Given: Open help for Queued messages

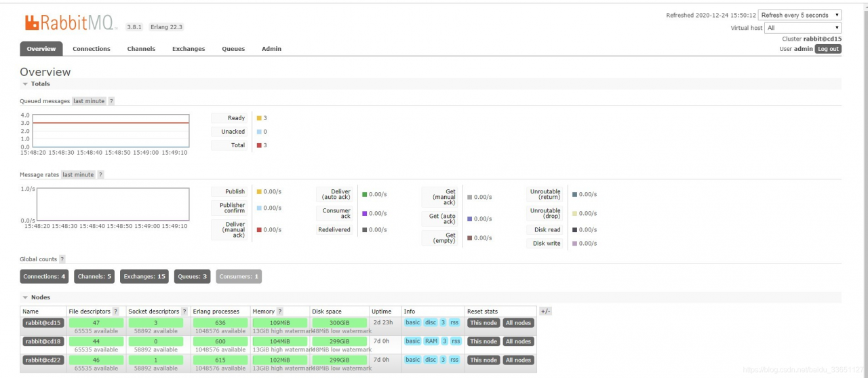Looking at the screenshot, I should click(111, 101).
